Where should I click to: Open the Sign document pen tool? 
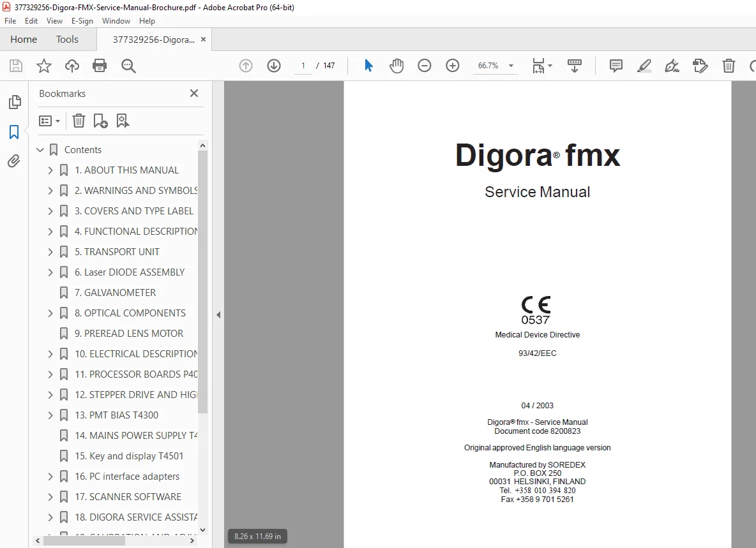tap(672, 66)
